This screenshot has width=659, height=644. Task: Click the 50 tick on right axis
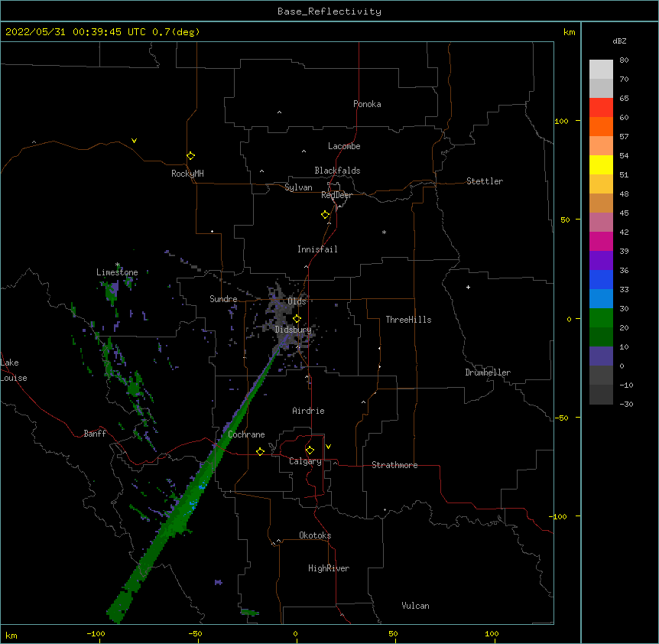click(565, 220)
